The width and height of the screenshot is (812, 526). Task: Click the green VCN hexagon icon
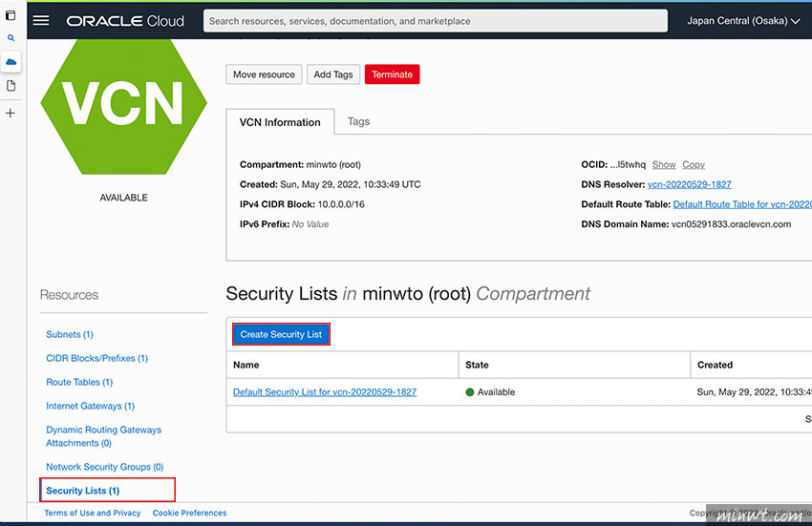(124, 107)
